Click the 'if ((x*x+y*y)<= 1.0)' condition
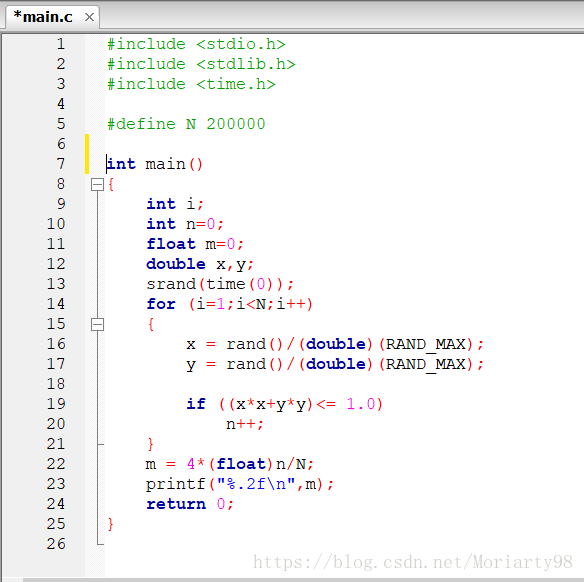This screenshot has width=584, height=582. [285, 404]
